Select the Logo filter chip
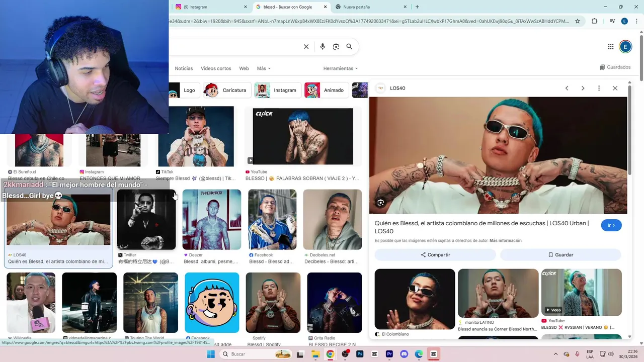Image resolution: width=644 pixels, height=362 pixels. coord(184,90)
